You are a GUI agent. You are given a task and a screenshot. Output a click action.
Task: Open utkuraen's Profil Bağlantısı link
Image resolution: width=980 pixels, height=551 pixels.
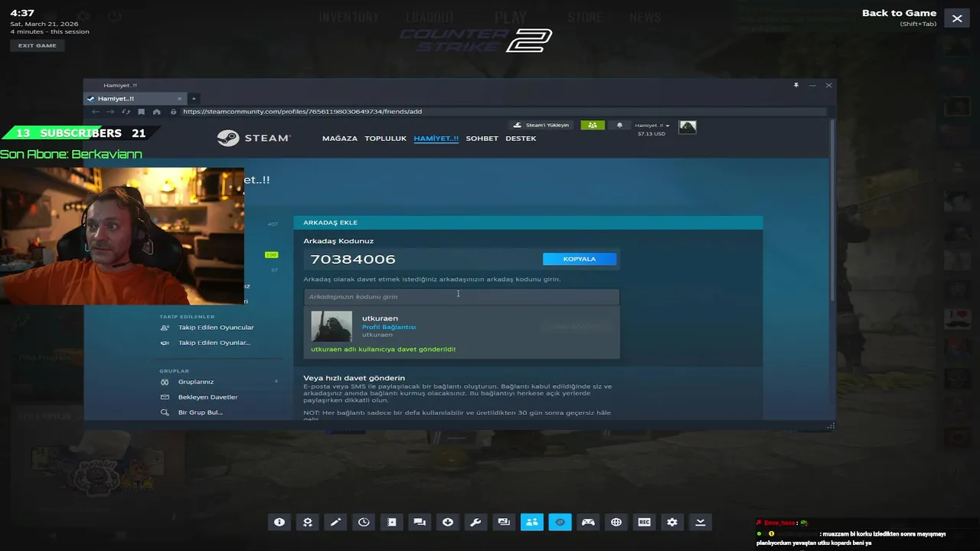[389, 327]
